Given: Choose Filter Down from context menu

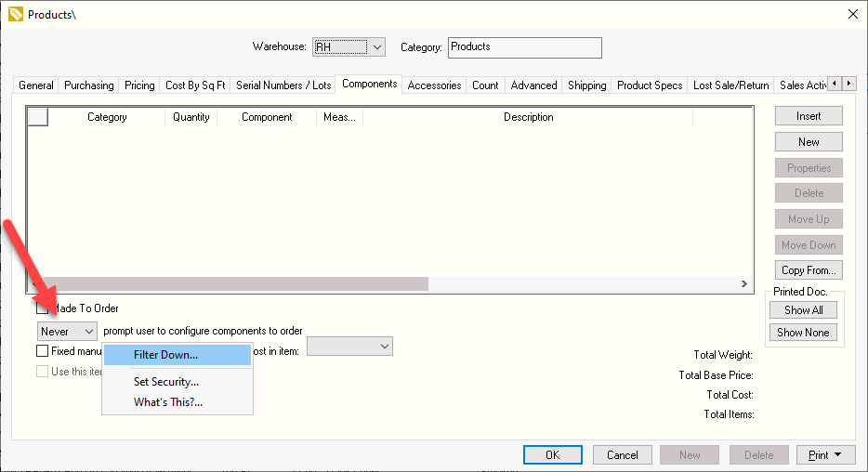Looking at the screenshot, I should (x=165, y=355).
